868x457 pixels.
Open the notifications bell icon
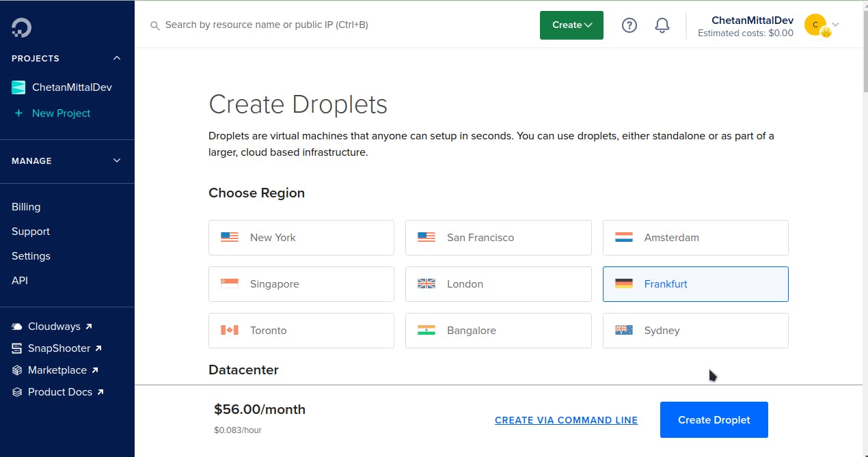coord(662,25)
